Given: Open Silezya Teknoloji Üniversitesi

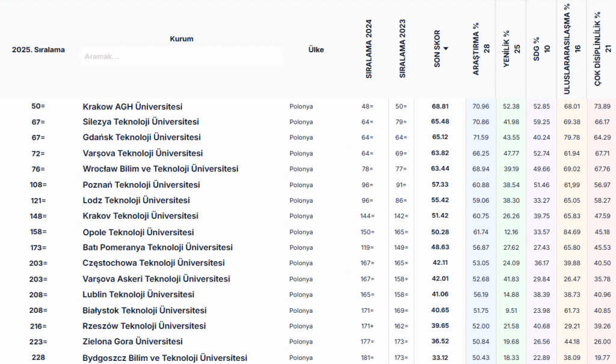Looking at the screenshot, I should click(140, 122).
